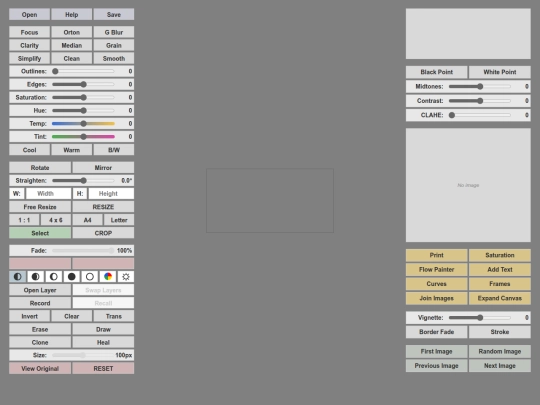Viewport: 540px width, 405px height.
Task: Choose the Letter aspect ratio
Action: [119, 220]
